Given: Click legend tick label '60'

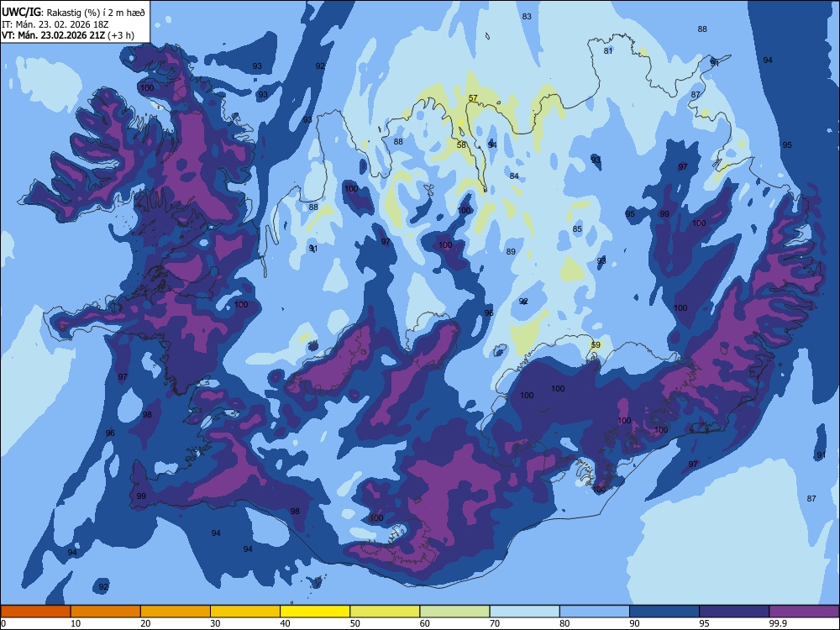Looking at the screenshot, I should coord(425,623).
